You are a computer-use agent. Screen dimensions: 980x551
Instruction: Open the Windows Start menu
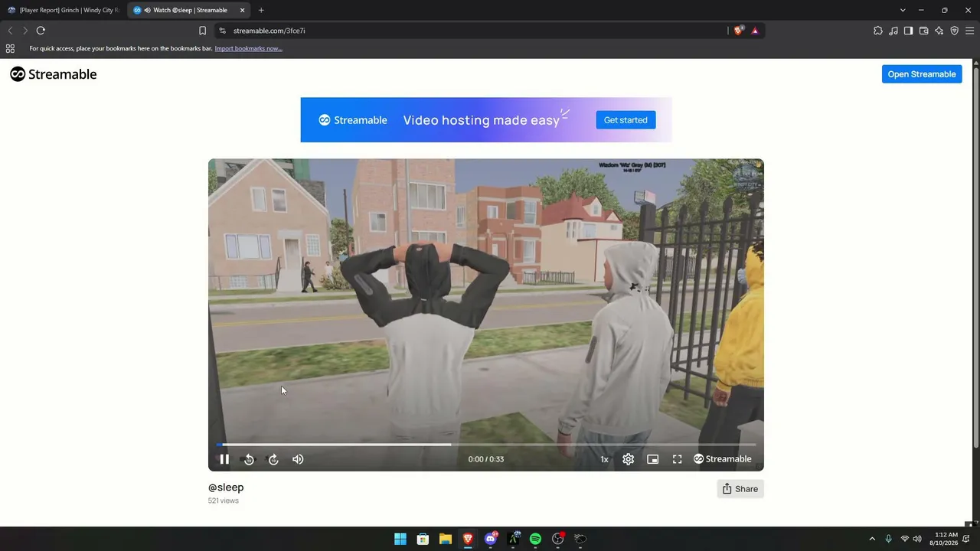click(x=400, y=539)
